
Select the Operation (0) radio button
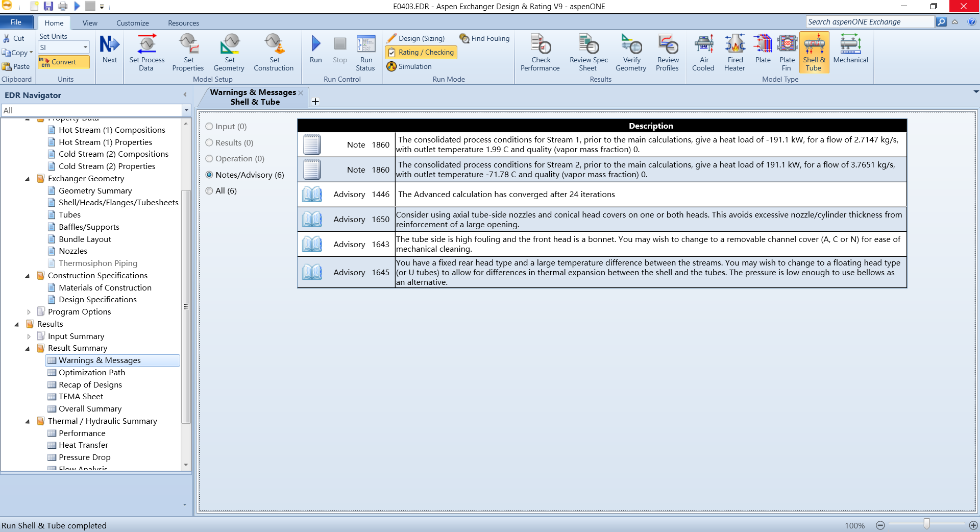(209, 159)
